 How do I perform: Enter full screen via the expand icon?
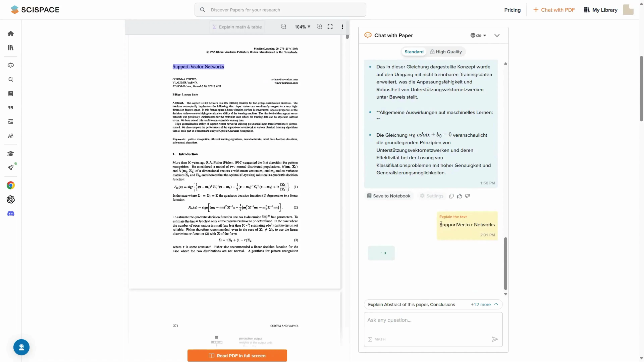pos(330,27)
